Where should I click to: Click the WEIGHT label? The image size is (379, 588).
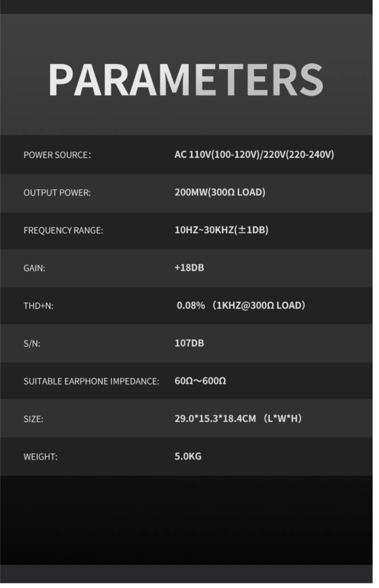[40, 457]
